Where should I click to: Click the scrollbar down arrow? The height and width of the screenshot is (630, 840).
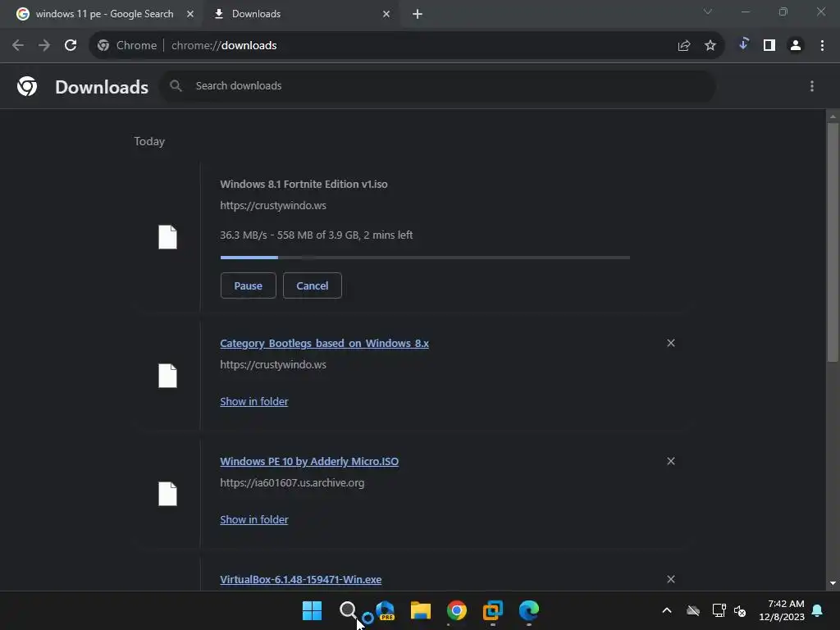pyautogui.click(x=833, y=583)
